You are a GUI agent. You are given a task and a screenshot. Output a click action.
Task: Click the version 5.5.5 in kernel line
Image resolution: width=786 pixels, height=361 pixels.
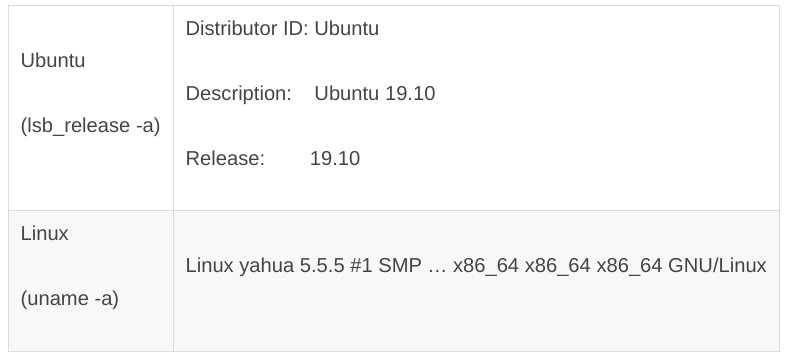(x=322, y=265)
